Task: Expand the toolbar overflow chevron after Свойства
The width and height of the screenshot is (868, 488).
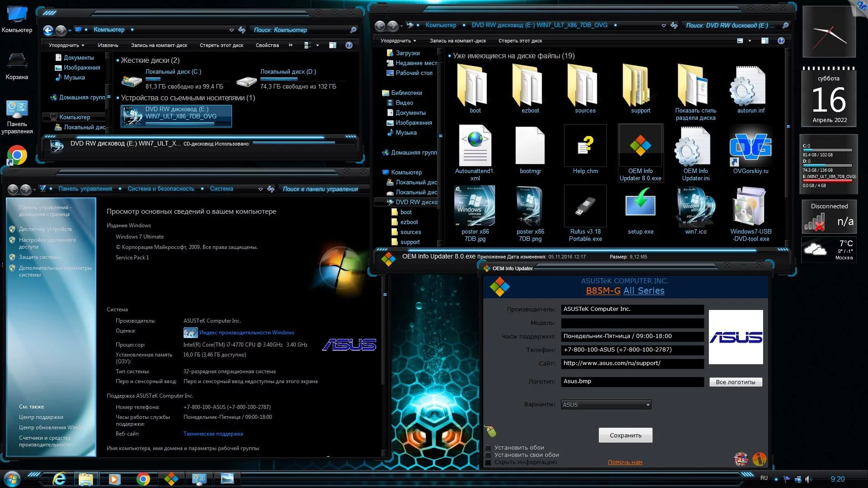Action: point(290,45)
